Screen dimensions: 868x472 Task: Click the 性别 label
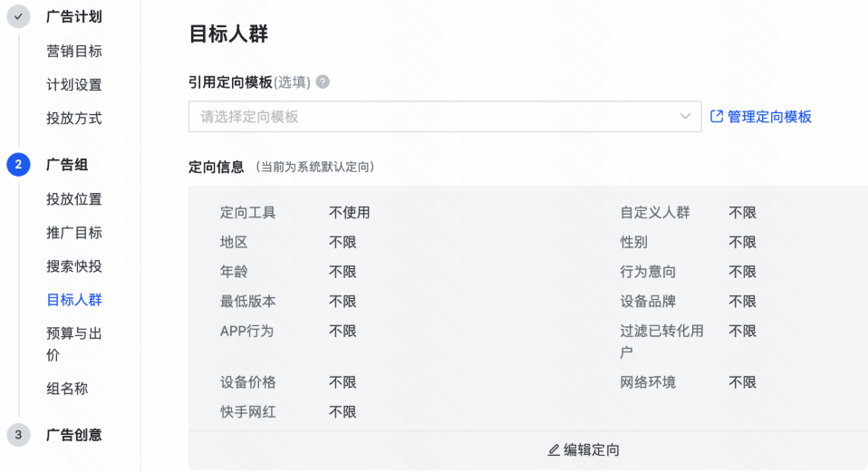(634, 243)
